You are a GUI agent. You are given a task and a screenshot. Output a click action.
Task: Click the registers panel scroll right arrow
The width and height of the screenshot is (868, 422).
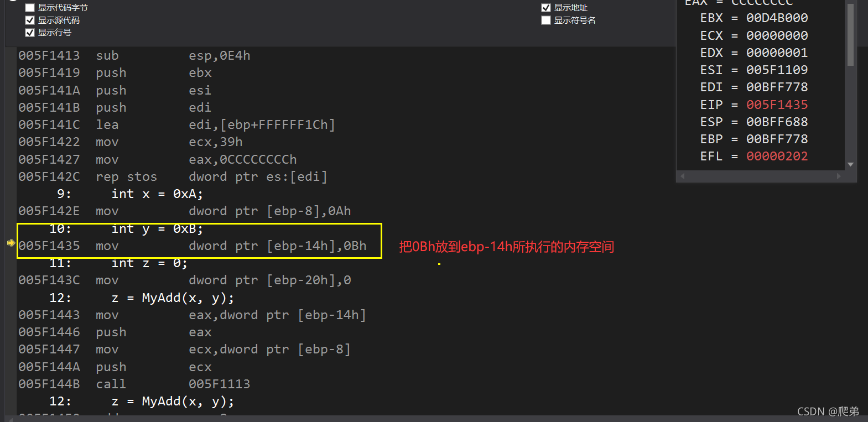click(839, 176)
